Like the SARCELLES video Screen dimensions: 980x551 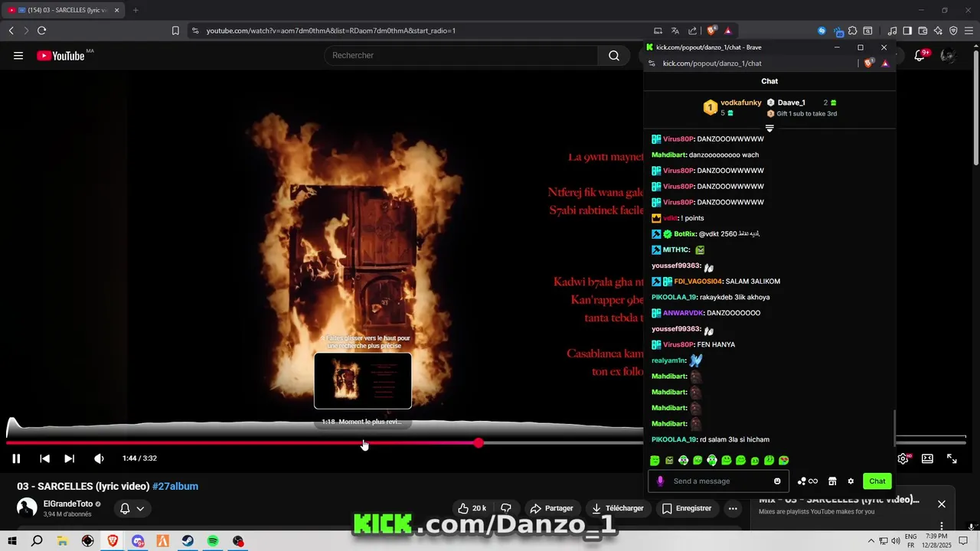[472, 508]
